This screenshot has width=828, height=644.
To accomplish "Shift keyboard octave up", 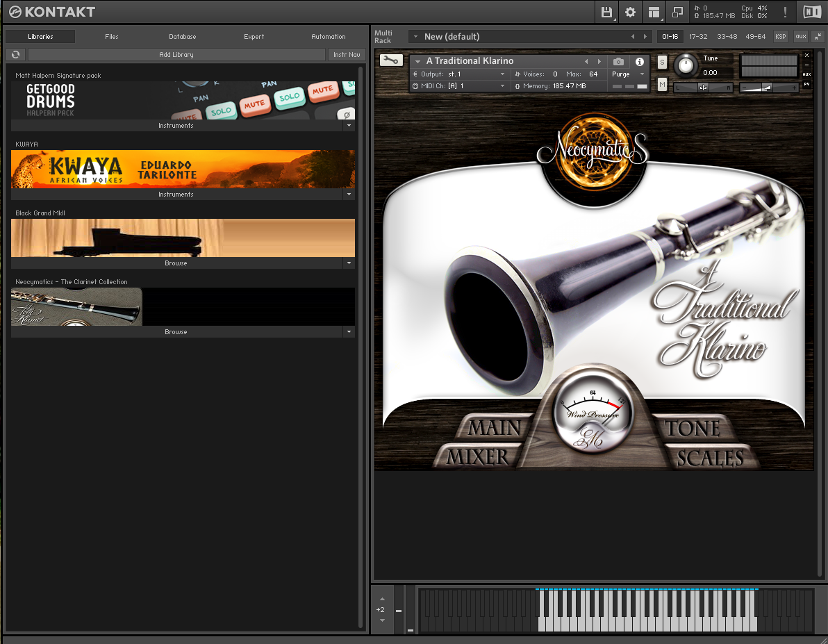I will [382, 599].
